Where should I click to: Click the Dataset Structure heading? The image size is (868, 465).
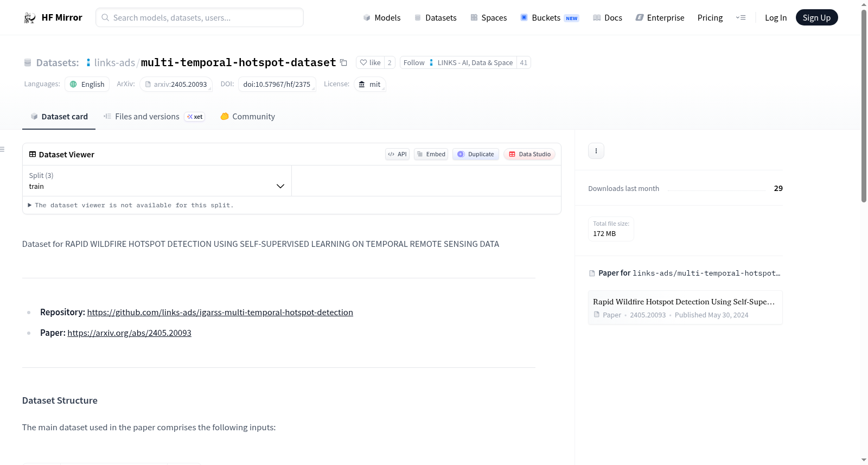(x=60, y=400)
